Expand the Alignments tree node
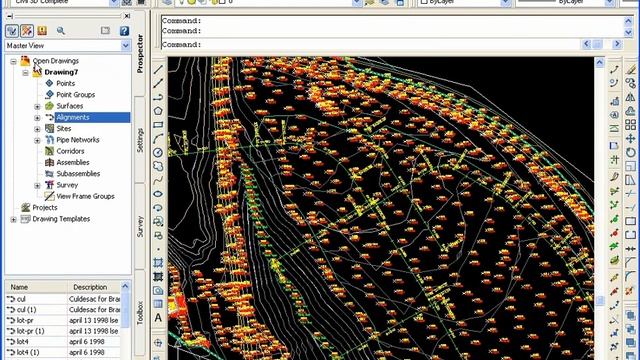 (37, 118)
